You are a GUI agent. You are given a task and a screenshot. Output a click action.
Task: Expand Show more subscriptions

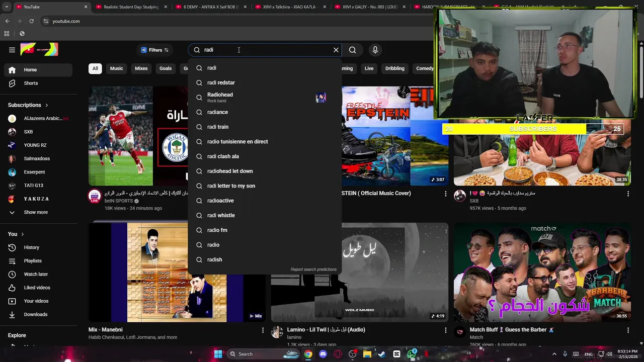[x=38, y=212]
